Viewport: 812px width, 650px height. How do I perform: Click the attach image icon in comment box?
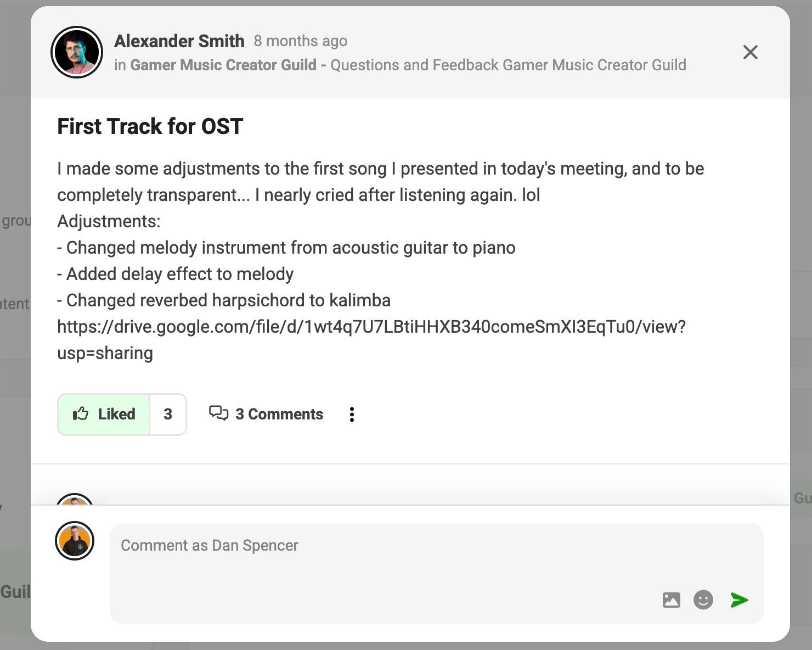coord(671,600)
